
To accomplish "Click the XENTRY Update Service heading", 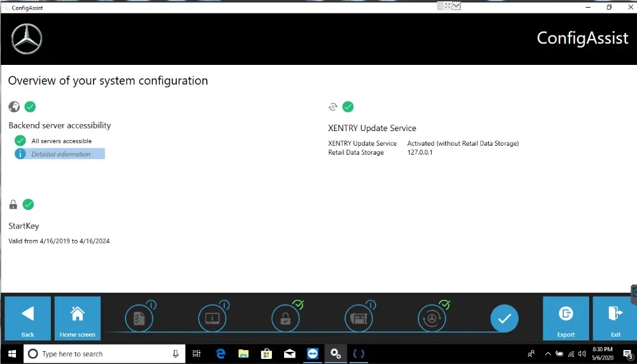I will pos(372,129).
